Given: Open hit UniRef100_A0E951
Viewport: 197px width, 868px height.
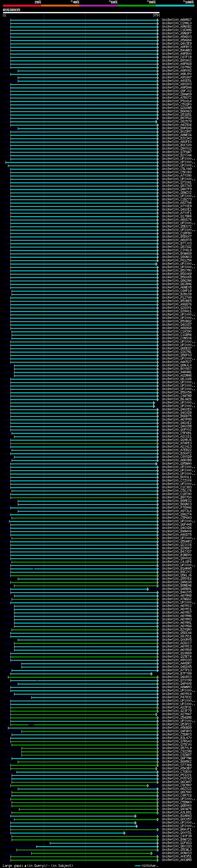Looking at the screenshot, I should pos(177,857).
